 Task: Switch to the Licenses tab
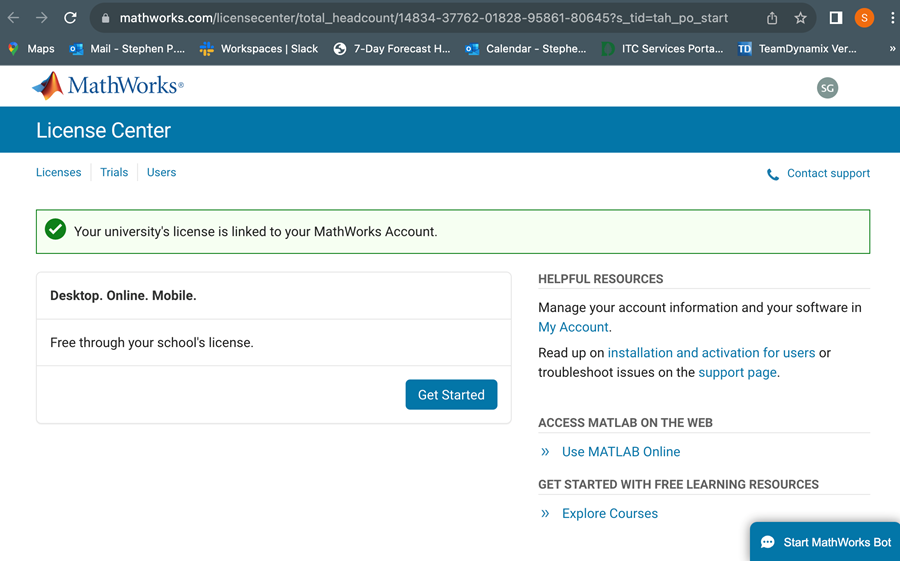pyautogui.click(x=59, y=172)
